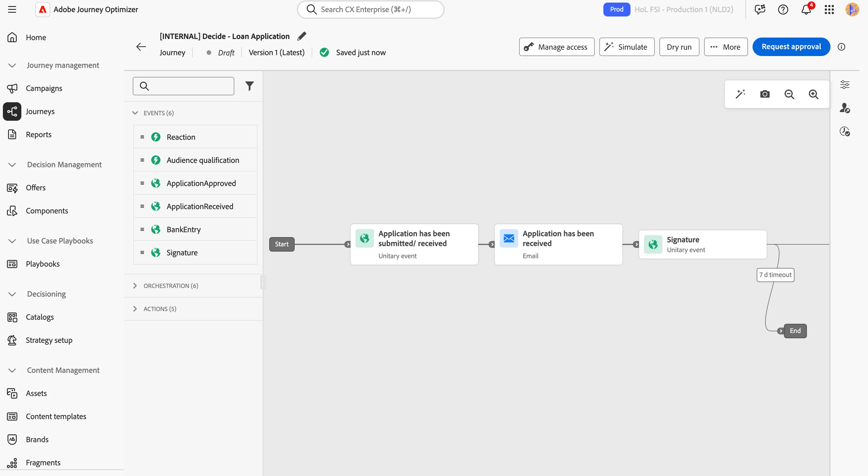
Task: Click the Manage access button
Action: click(x=557, y=47)
